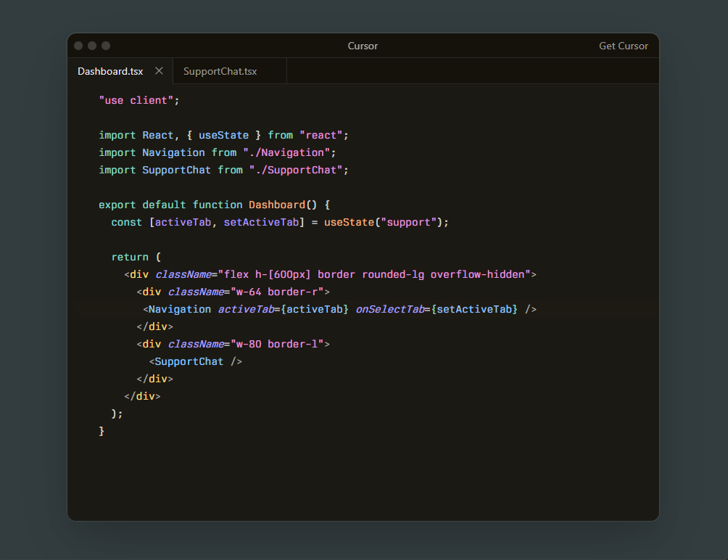Click the return keyword

(130, 257)
